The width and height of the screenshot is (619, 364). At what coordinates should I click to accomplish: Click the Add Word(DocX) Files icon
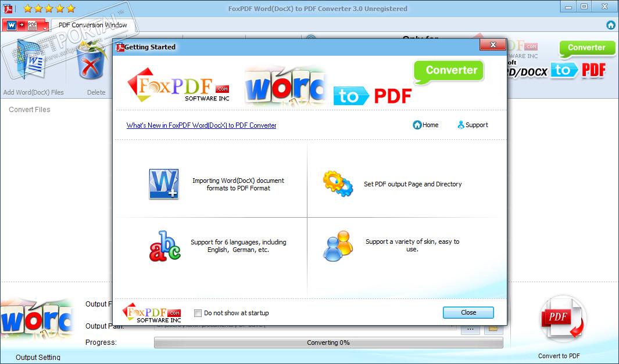pyautogui.click(x=31, y=61)
